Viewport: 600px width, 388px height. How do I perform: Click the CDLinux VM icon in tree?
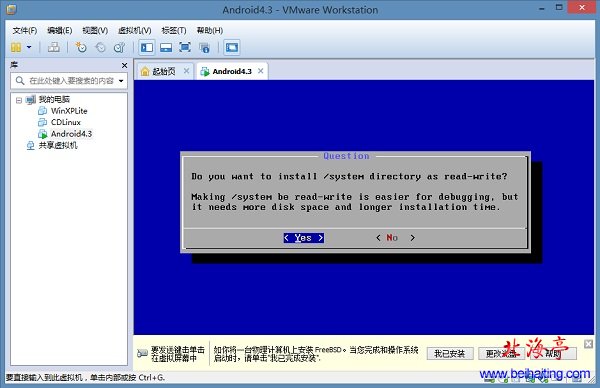point(42,122)
